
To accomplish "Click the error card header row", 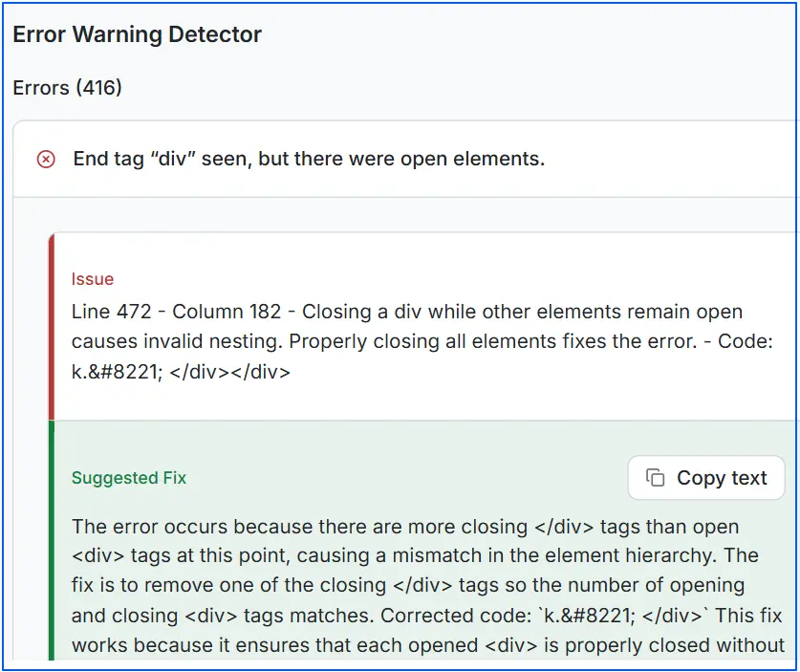I will [x=401, y=160].
